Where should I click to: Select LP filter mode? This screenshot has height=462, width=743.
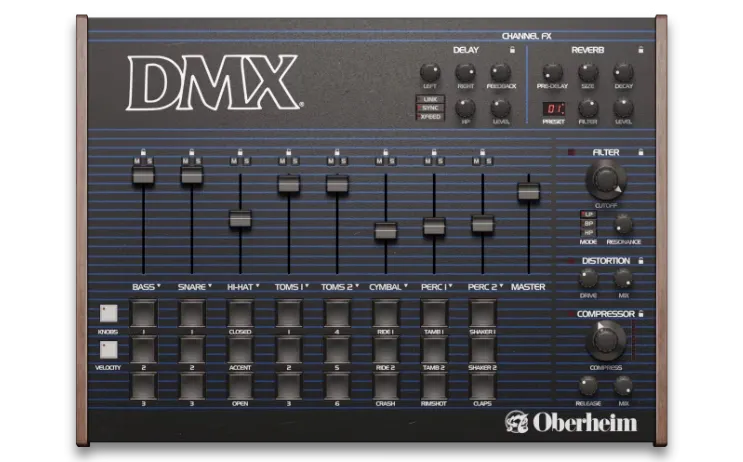(588, 215)
